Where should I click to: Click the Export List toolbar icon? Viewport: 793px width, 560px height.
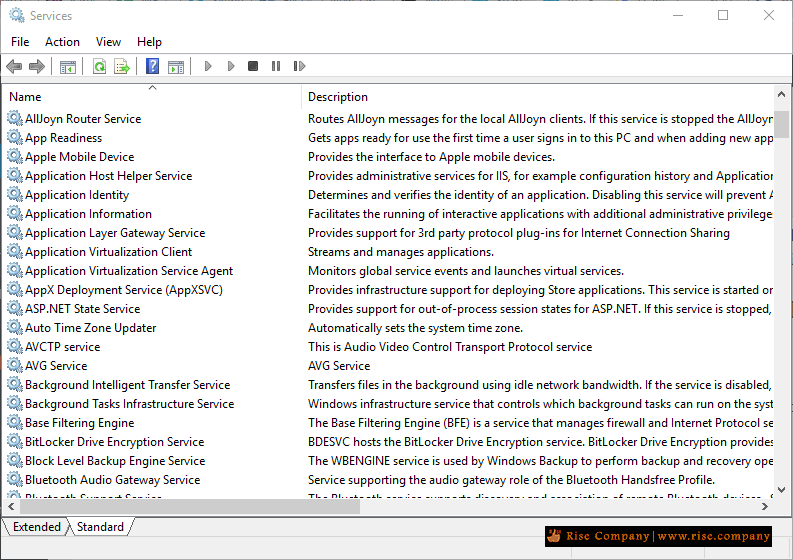pos(122,66)
